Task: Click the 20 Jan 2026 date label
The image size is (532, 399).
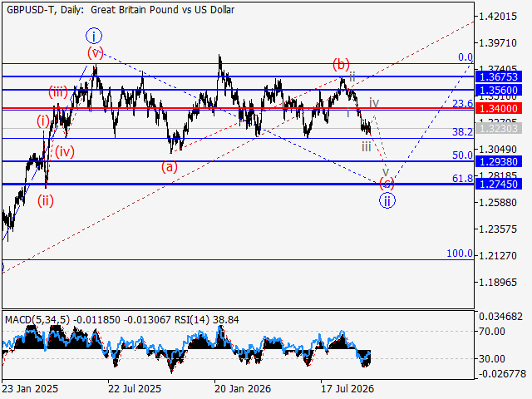Action: pos(243,388)
